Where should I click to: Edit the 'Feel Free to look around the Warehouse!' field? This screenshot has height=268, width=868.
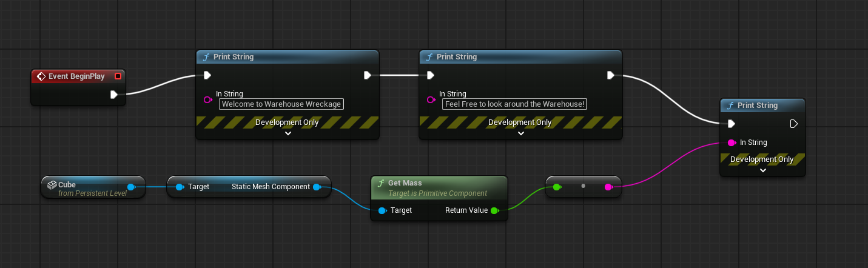[x=515, y=104]
